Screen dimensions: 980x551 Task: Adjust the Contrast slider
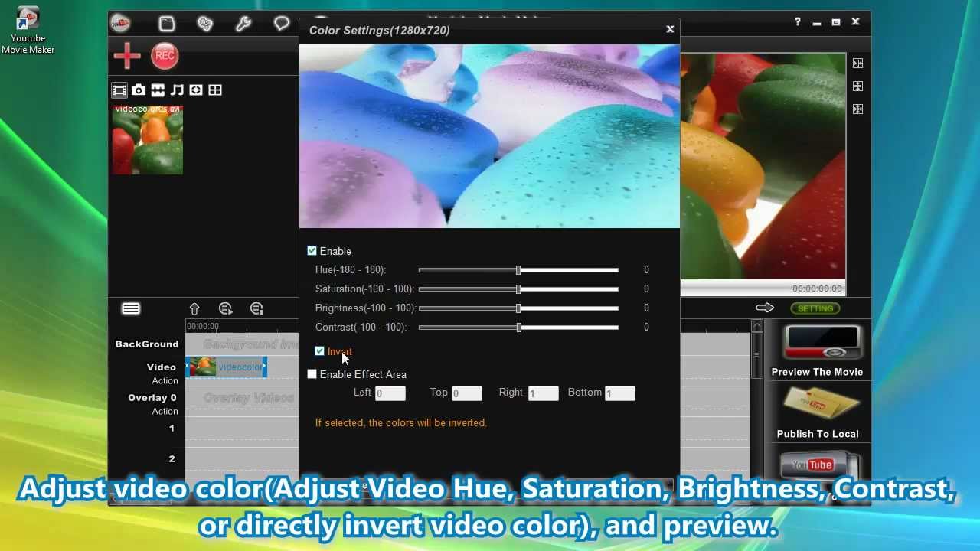(x=518, y=328)
